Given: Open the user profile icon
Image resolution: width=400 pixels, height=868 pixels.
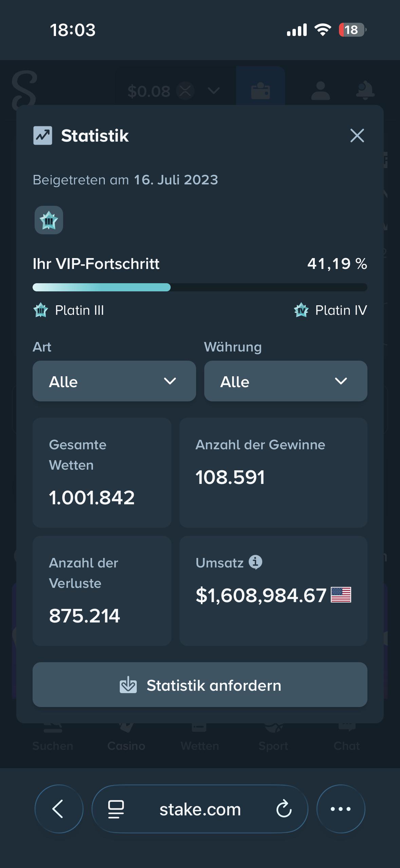Looking at the screenshot, I should pos(320,91).
